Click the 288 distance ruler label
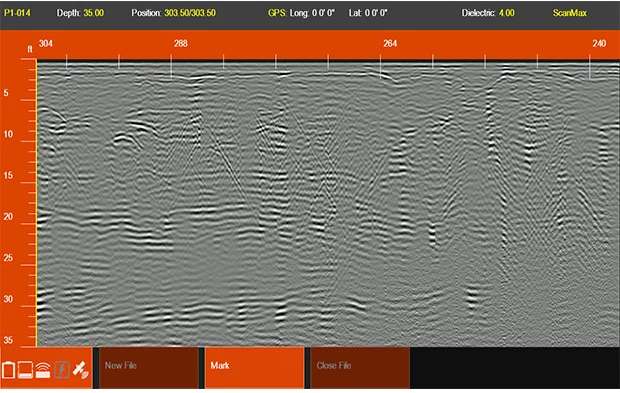Viewport: 620px width, 393px height. [x=181, y=43]
